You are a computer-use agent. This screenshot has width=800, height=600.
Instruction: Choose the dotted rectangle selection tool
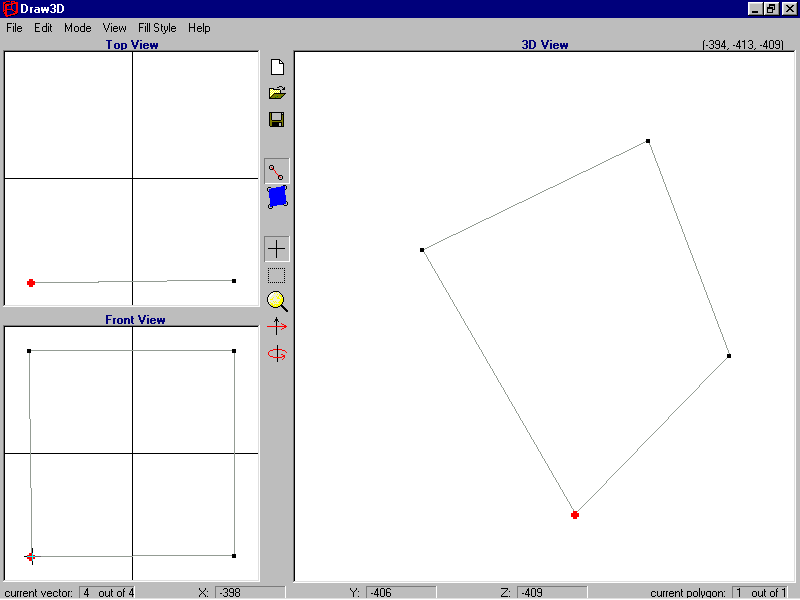[277, 276]
